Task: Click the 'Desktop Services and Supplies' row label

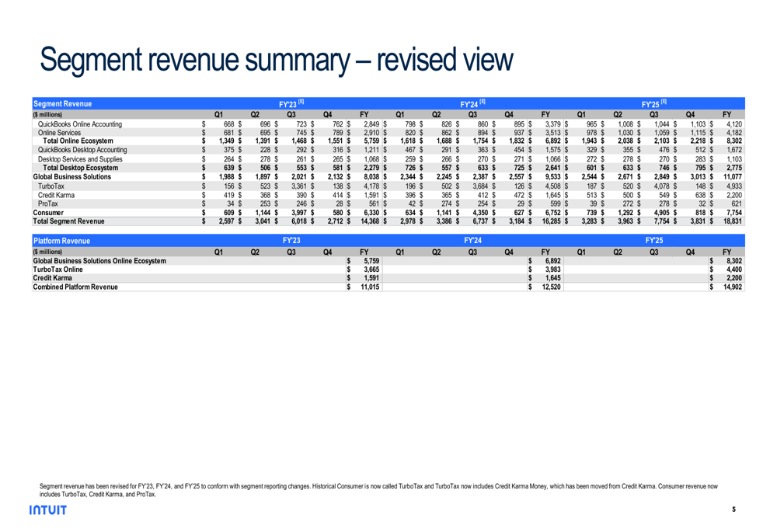Action: [80, 159]
